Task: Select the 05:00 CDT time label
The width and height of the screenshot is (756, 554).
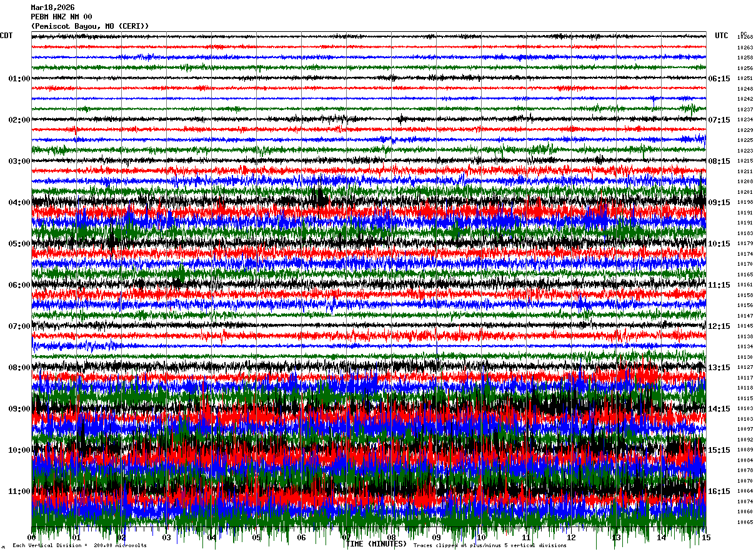Action: click(x=19, y=244)
